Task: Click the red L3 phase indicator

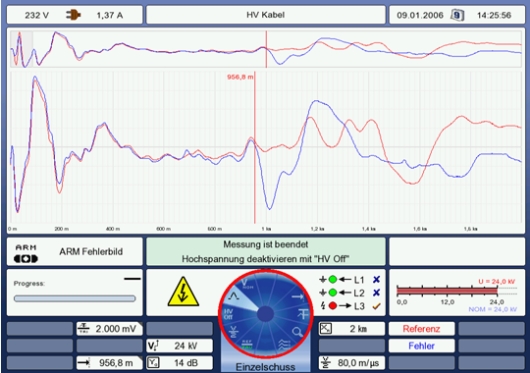Action: tap(333, 306)
